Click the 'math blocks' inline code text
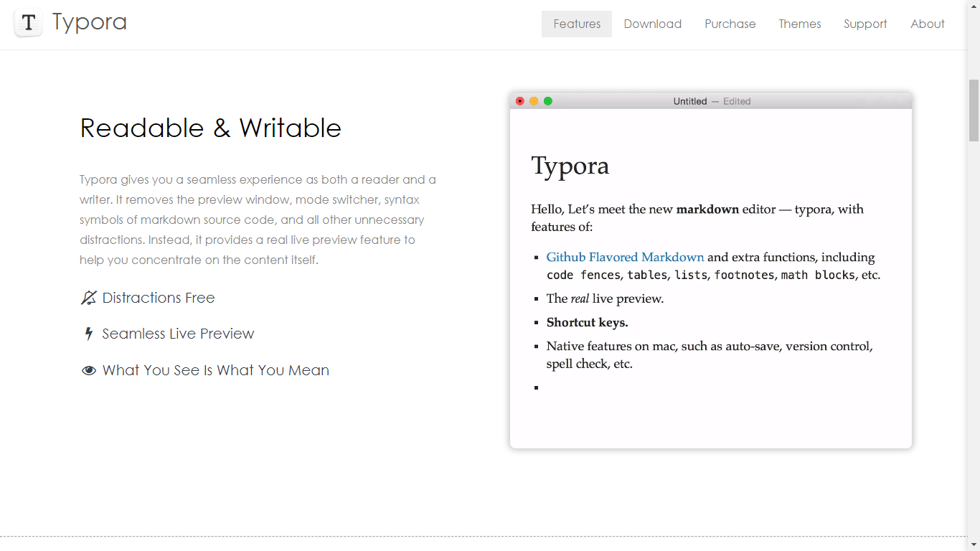Image resolution: width=980 pixels, height=551 pixels. [x=818, y=275]
